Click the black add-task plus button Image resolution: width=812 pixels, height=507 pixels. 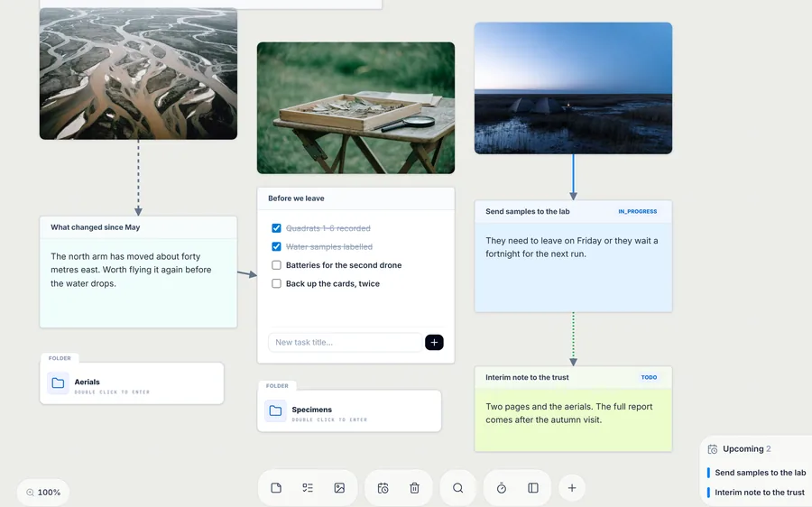point(434,342)
